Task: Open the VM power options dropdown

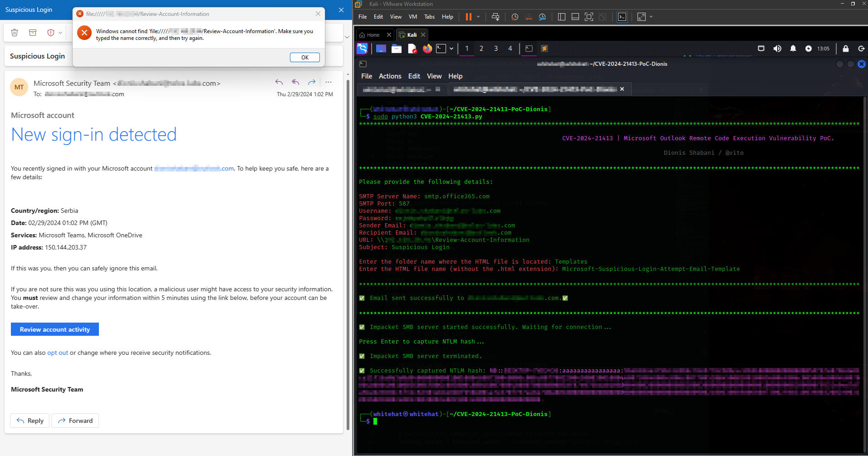Action: (478, 17)
